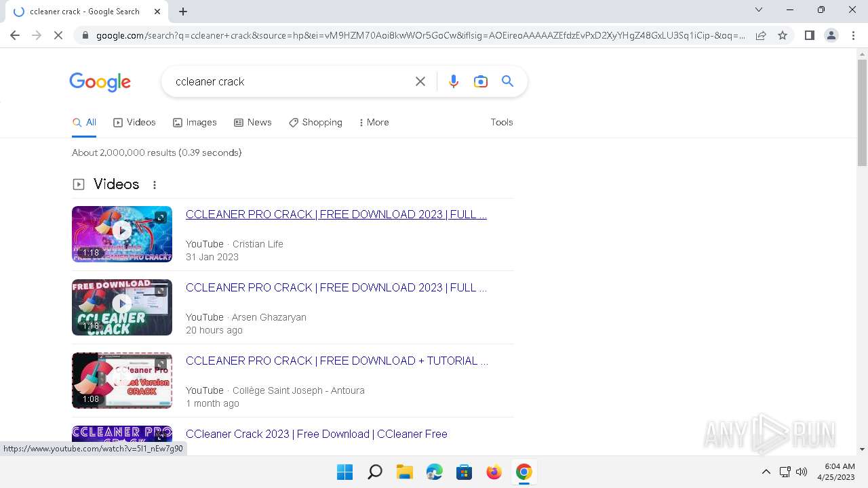View site information lock icon

(85, 35)
